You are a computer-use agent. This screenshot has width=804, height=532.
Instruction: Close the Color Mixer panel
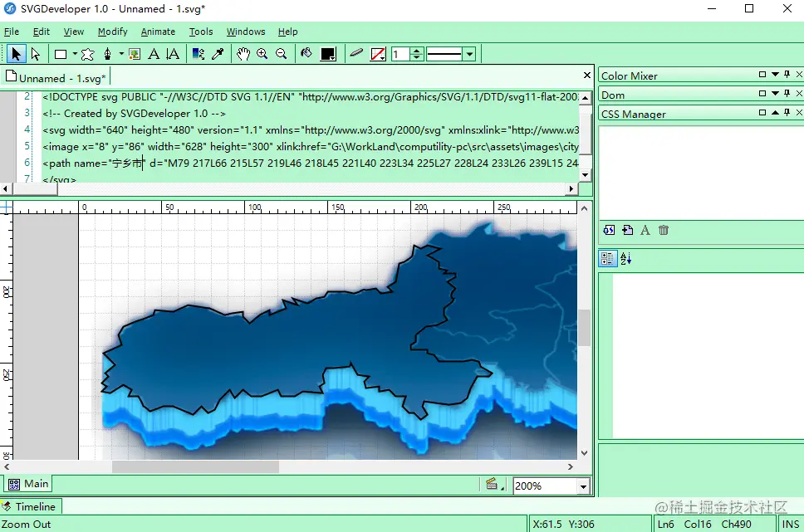click(x=799, y=75)
